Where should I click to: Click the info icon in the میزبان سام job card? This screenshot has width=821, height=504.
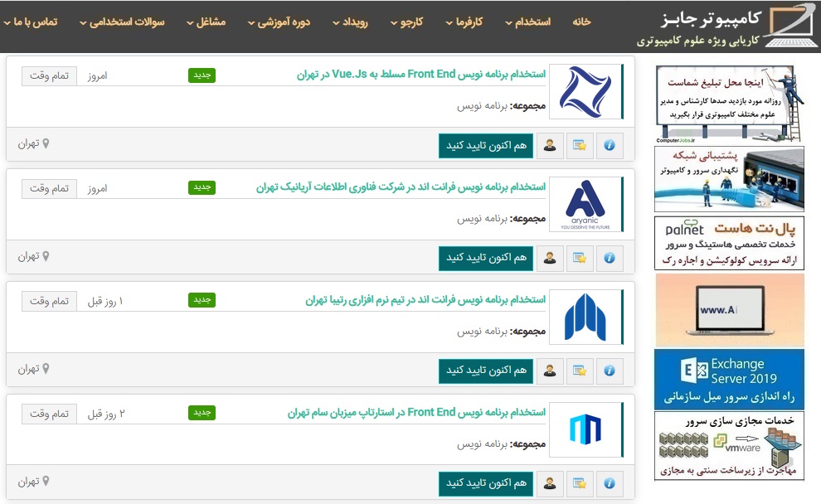coord(610,483)
